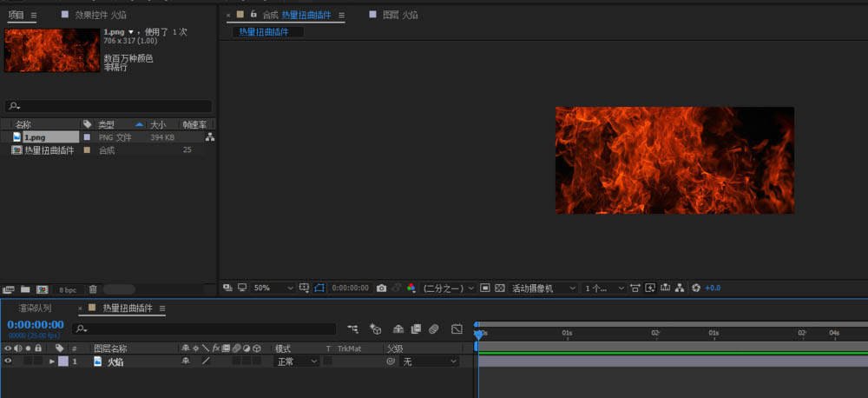Screen dimensions: 868x398
Task: Toggle the transparency grid in viewer
Action: click(499, 289)
